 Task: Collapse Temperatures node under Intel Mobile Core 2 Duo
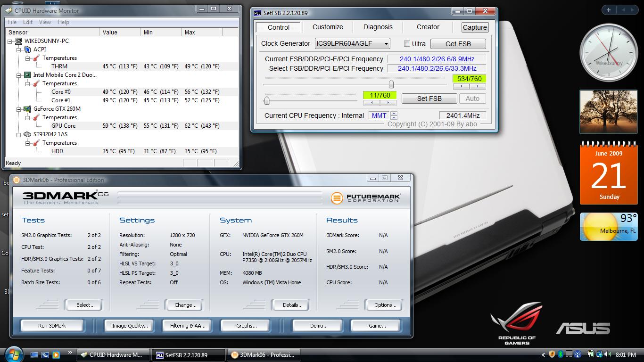tap(27, 83)
